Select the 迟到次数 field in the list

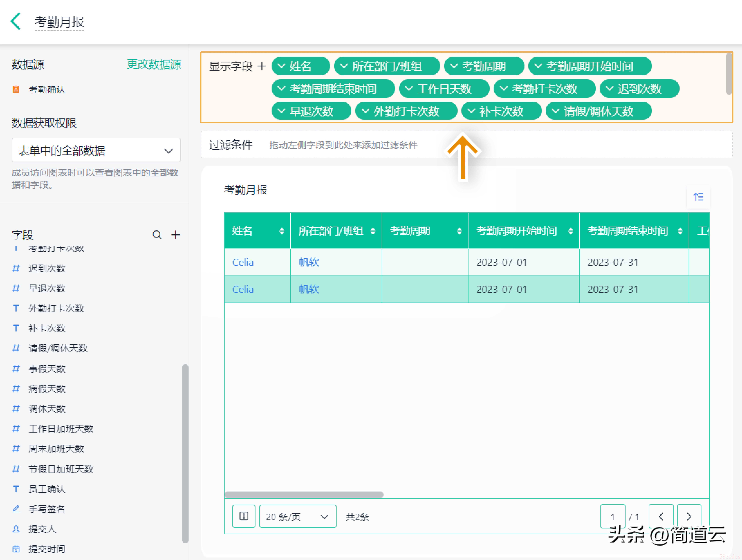tap(47, 268)
